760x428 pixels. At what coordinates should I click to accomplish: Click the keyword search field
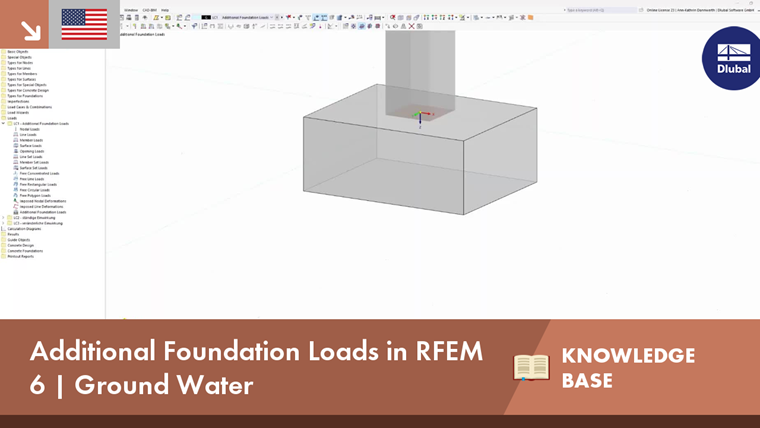tap(601, 10)
